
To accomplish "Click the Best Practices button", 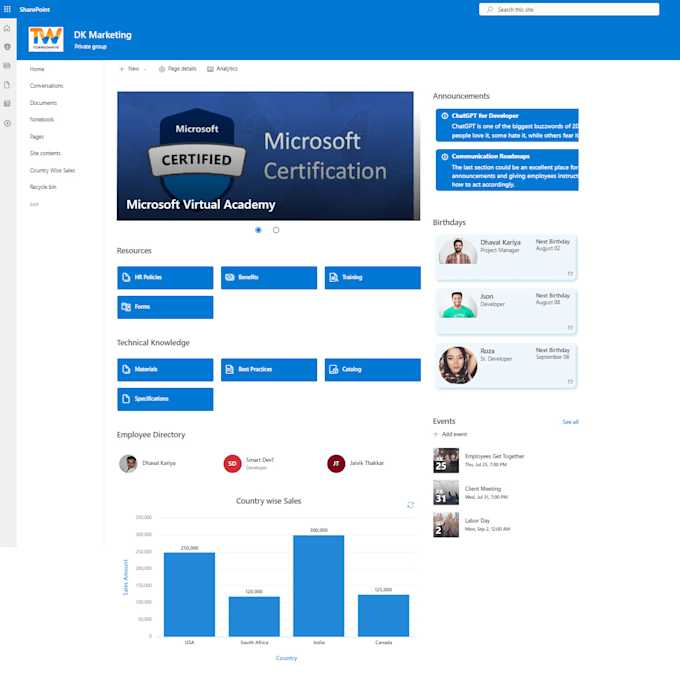I will 269,369.
